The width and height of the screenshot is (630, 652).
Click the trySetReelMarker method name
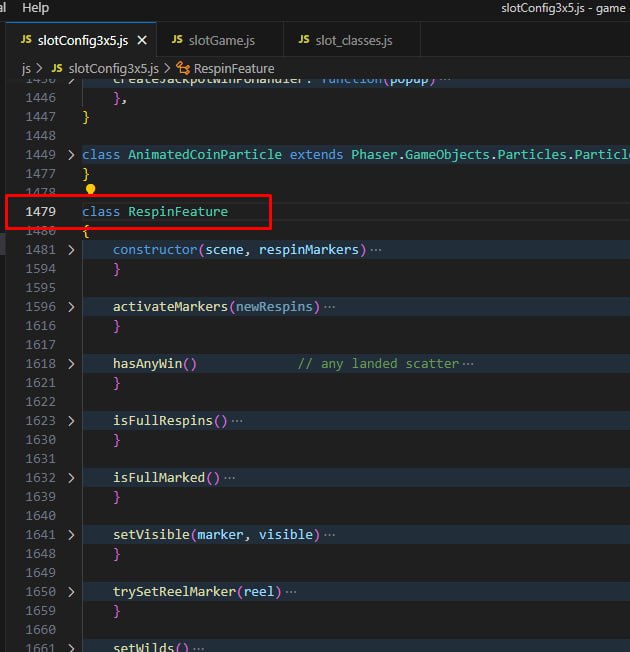pyautogui.click(x=174, y=592)
